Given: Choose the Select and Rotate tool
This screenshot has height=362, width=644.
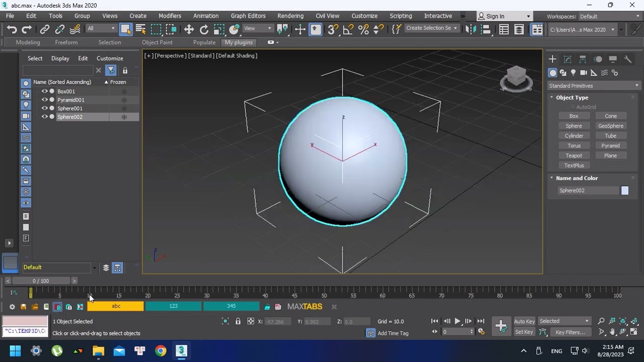Looking at the screenshot, I should coord(204,30).
